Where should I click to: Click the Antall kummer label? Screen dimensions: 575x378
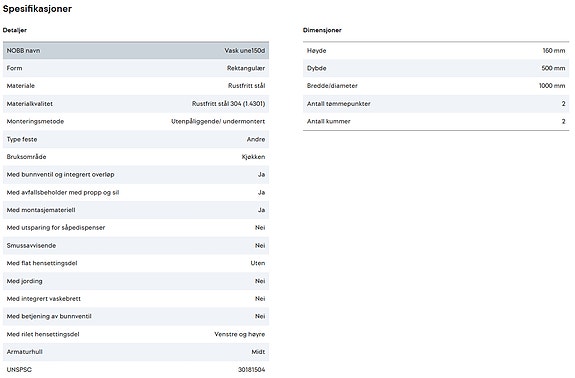(x=329, y=121)
